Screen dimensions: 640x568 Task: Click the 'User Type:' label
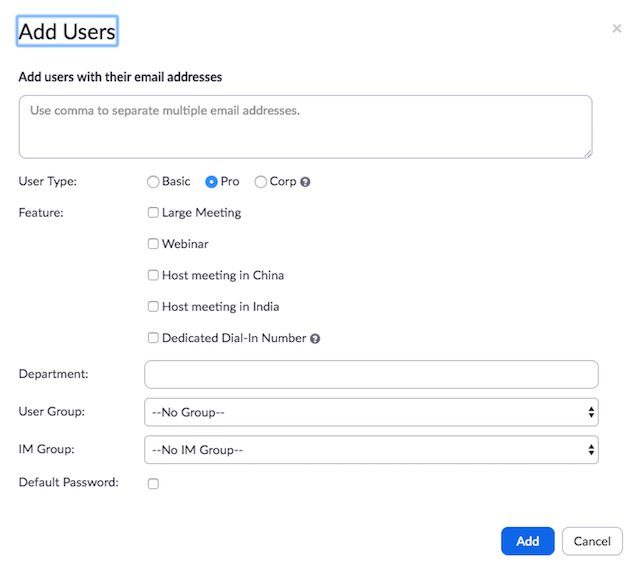click(48, 181)
